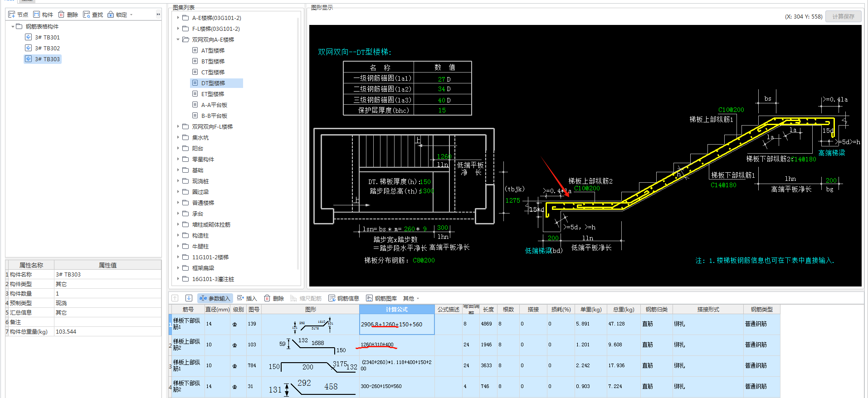Edit formula cell 2906.8+1260+150+560
This screenshot has height=398, width=868.
(397, 324)
